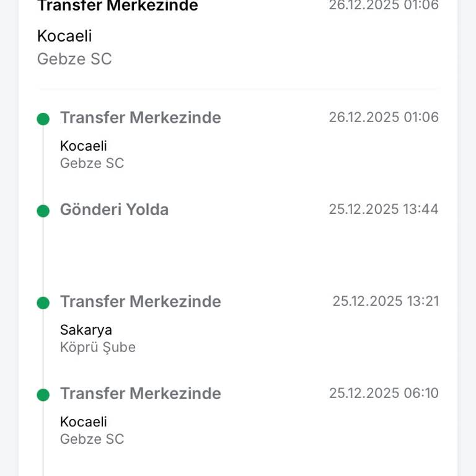Click the 25.12.2025 13:44 timestamp
The image size is (476, 476).
[384, 209]
